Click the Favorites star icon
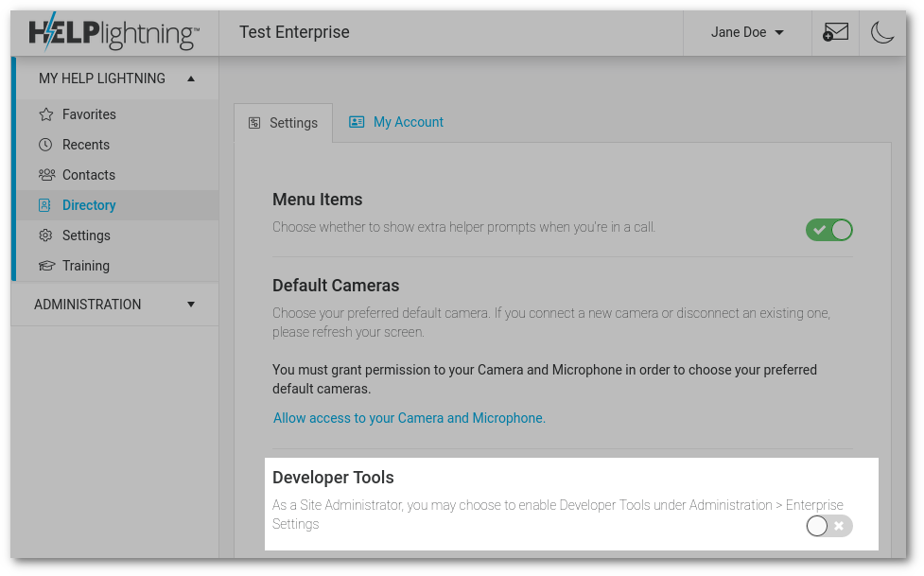 [46, 114]
